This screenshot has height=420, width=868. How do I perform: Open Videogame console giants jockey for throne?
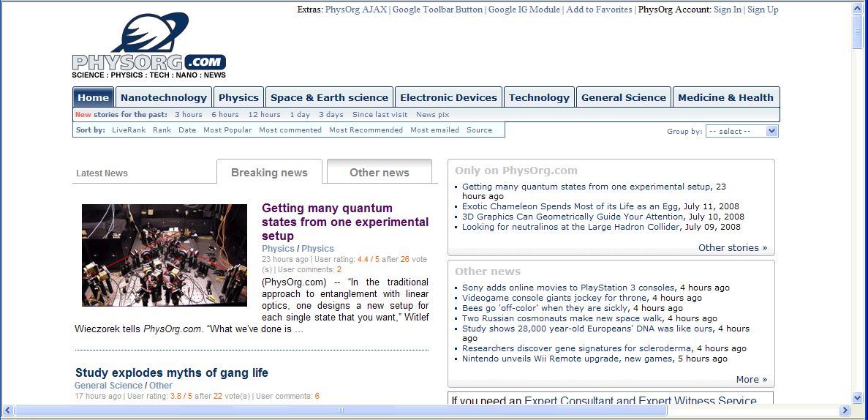554,298
